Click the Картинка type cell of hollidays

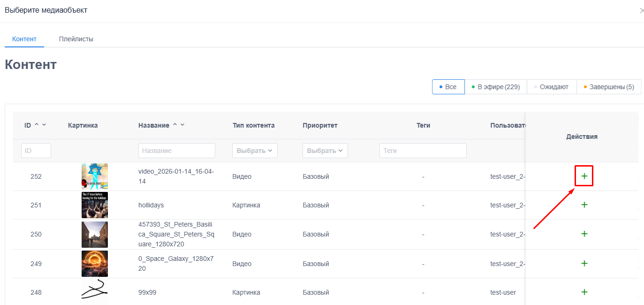[246, 205]
